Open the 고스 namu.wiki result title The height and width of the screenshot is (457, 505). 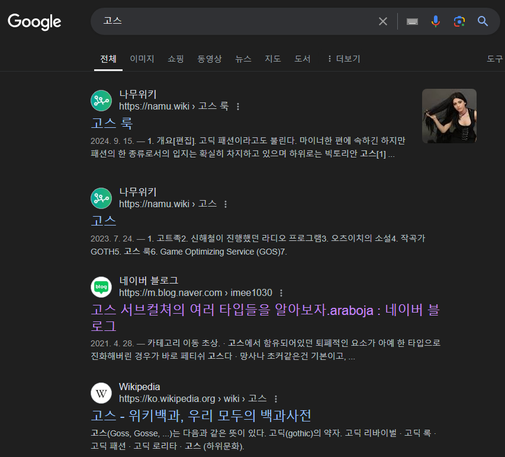pos(103,221)
